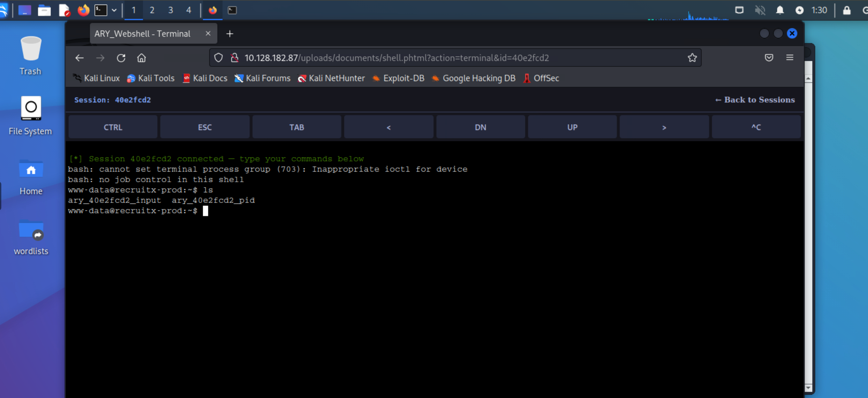Expand terminal launcher dropdown arrow
Screen dimensions: 868x398
114,10
